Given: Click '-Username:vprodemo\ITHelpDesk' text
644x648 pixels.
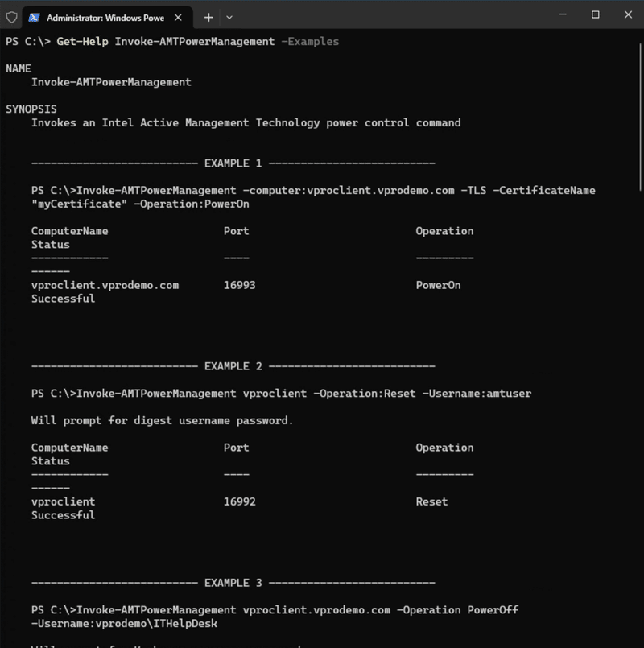Looking at the screenshot, I should click(124, 624).
